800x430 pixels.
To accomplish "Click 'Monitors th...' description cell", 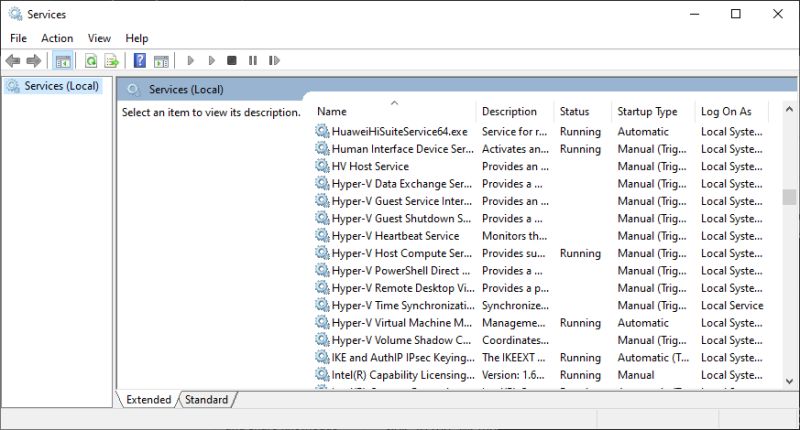I will (514, 236).
